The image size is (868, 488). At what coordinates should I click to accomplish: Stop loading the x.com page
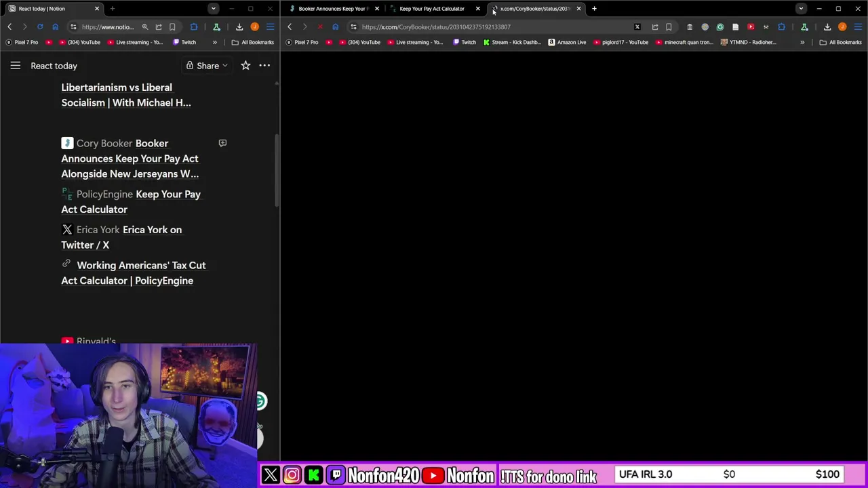(320, 27)
